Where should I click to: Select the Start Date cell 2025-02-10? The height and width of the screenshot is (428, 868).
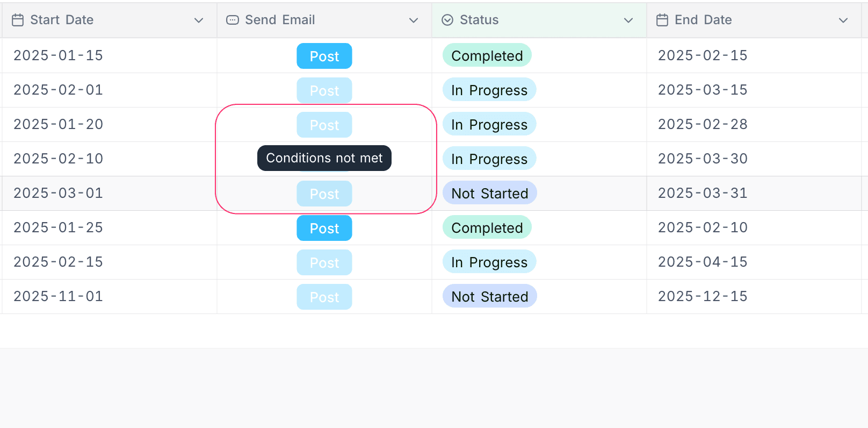58,159
